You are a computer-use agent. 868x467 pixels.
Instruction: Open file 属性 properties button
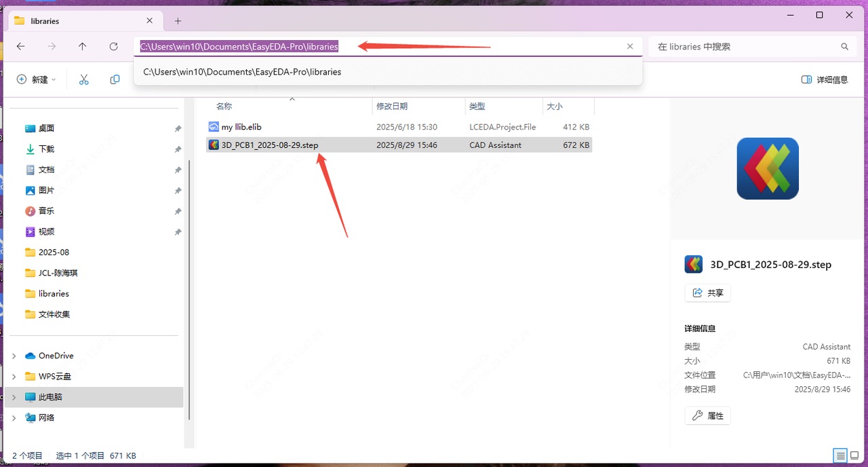tap(707, 415)
